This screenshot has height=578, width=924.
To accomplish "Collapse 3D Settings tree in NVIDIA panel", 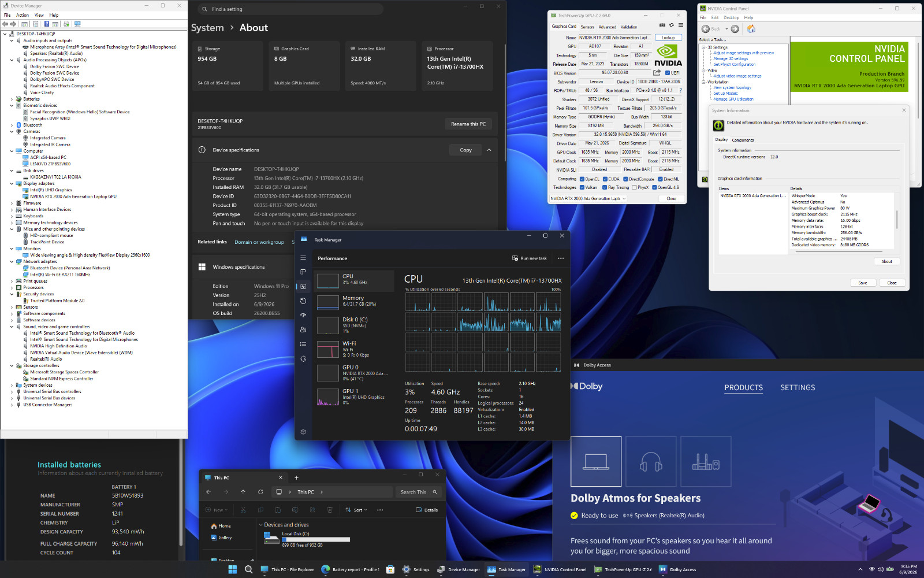I will click(x=703, y=47).
